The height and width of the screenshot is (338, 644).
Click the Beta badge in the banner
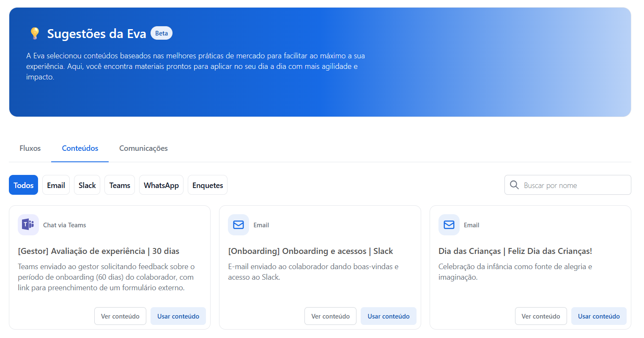point(161,33)
